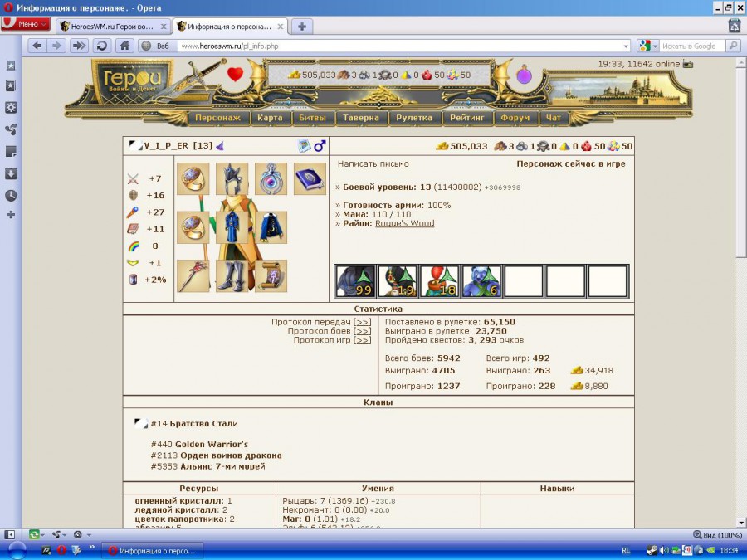Open the Вид (100%) zoom control
The image size is (747, 560).
[x=717, y=535]
